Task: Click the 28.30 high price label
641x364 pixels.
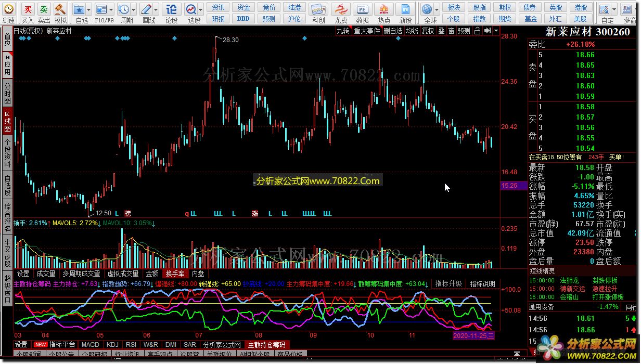Action: coord(230,40)
